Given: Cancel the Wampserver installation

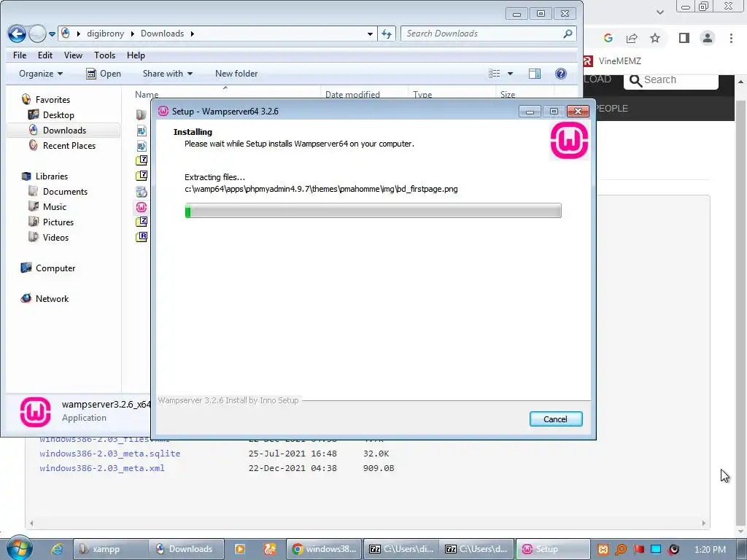Looking at the screenshot, I should 555,419.
